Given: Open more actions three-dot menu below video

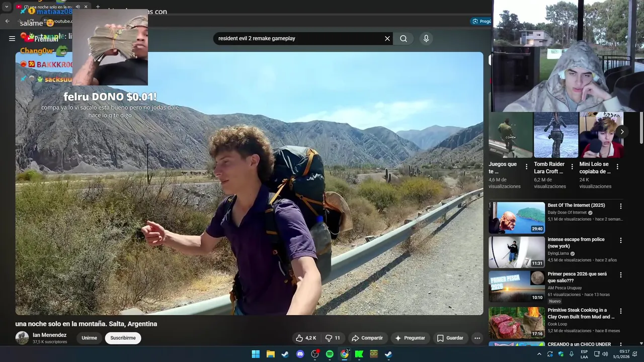Looking at the screenshot, I should click(477, 338).
